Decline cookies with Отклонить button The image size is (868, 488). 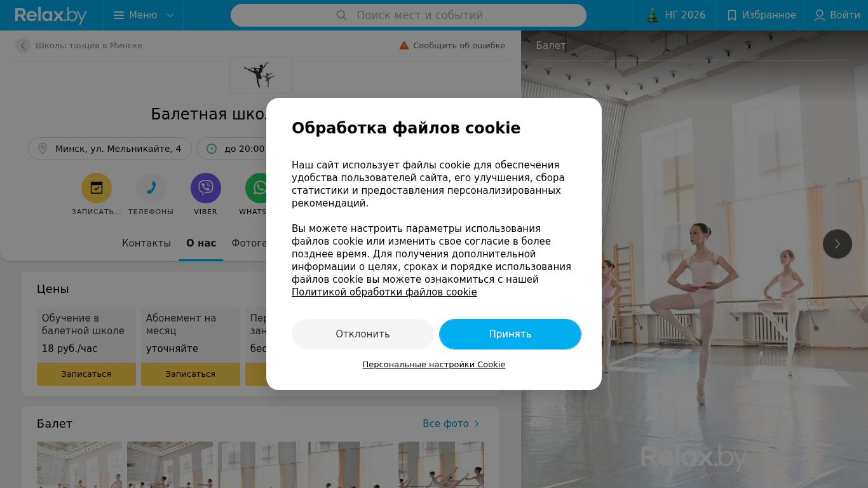click(363, 334)
